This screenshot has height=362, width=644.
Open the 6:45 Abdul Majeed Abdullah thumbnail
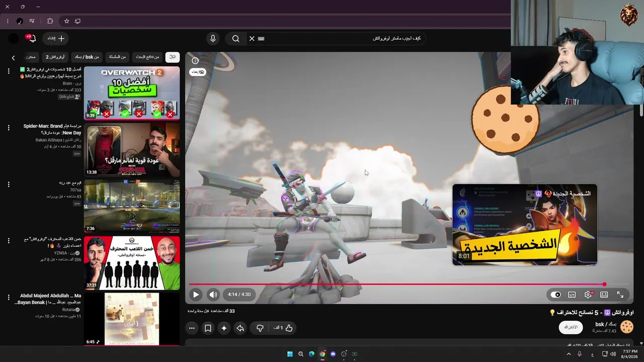point(132,319)
